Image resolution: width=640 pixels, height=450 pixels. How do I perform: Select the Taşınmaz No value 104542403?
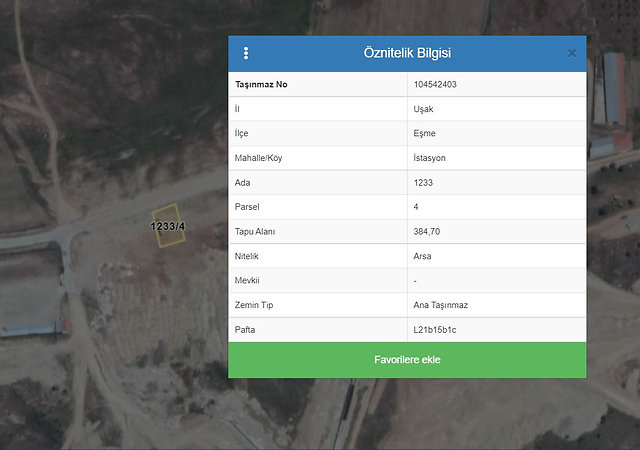[x=435, y=84]
